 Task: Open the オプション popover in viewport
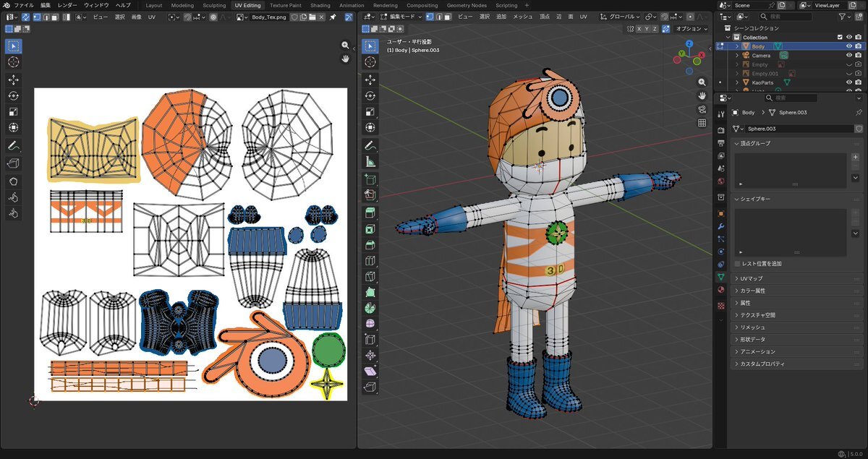[x=689, y=29]
